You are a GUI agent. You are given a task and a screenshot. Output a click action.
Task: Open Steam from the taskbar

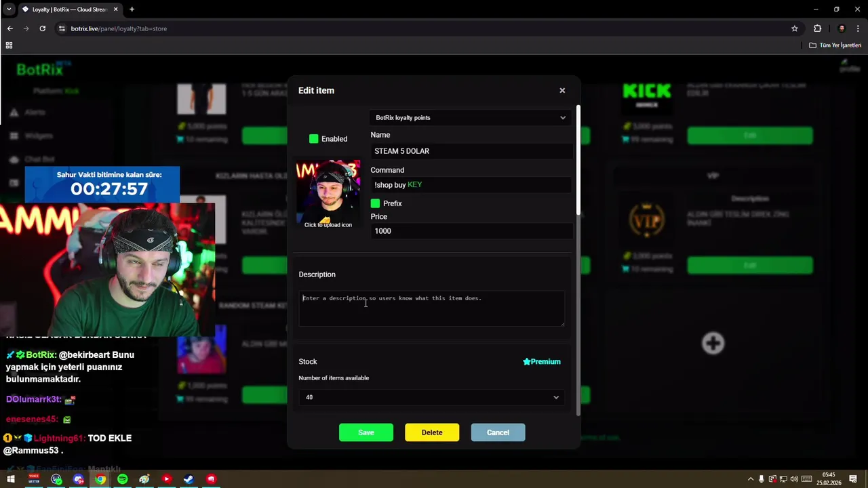tap(189, 479)
